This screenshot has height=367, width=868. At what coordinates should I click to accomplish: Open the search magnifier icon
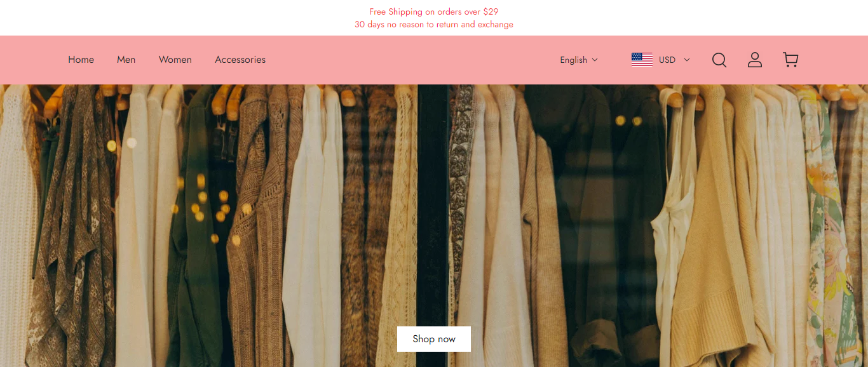(719, 60)
